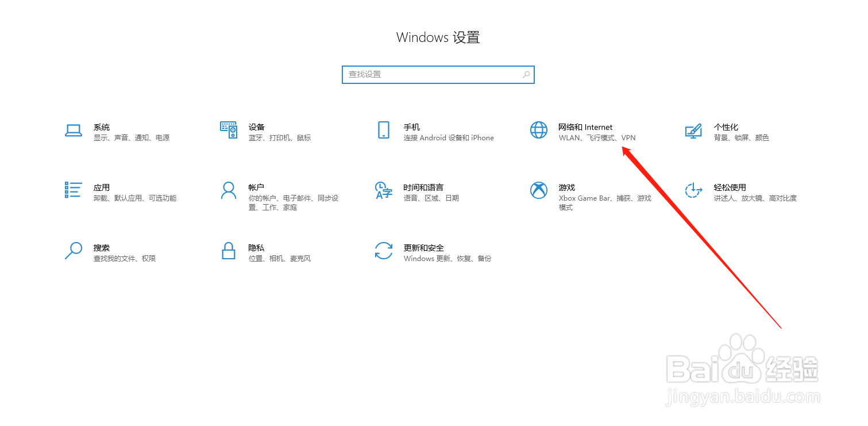Open 应用 settings title

(102, 187)
